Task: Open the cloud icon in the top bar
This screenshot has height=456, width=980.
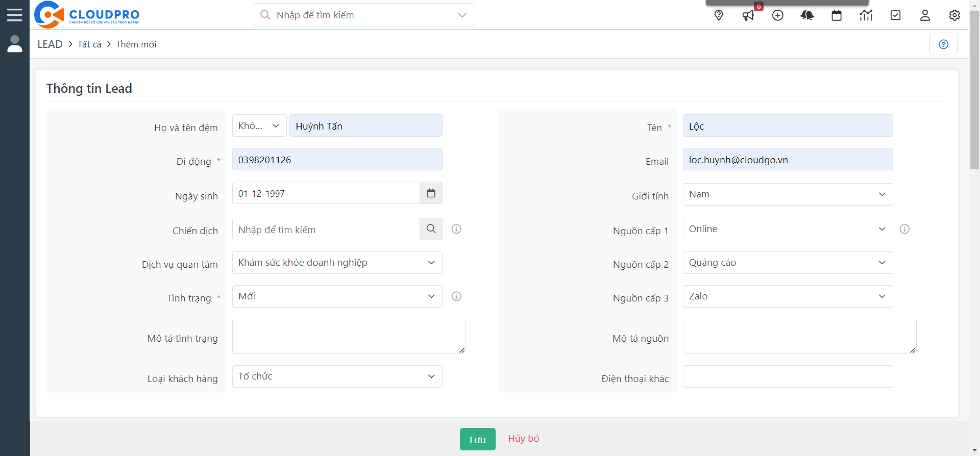Action: [807, 15]
